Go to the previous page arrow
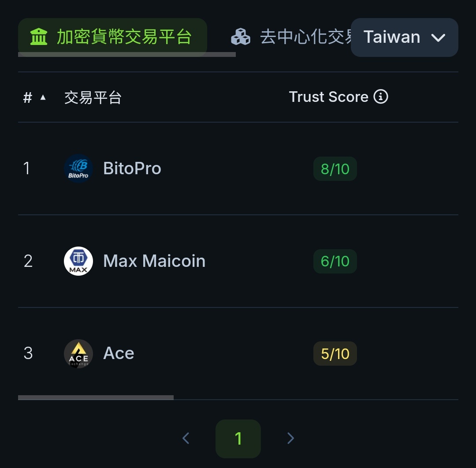The width and height of the screenshot is (476, 468). coord(186,438)
